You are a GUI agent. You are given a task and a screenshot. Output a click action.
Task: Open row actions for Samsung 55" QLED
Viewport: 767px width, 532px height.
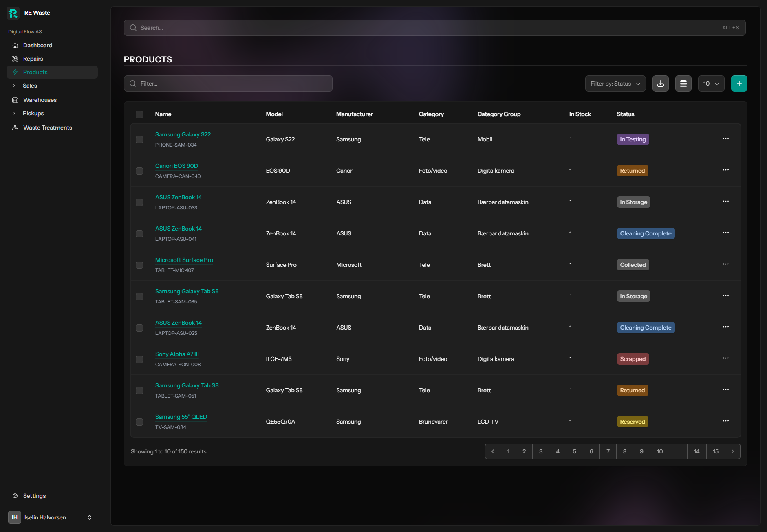726,421
